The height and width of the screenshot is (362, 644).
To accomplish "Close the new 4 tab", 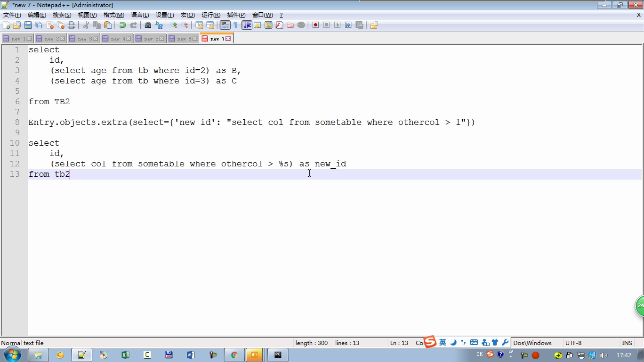I will click(x=129, y=39).
